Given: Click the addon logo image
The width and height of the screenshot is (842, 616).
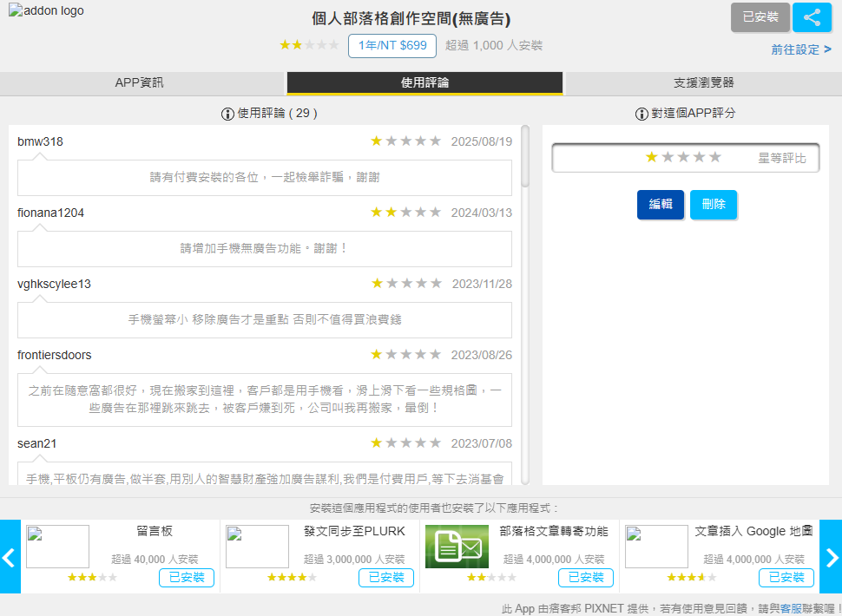Looking at the screenshot, I should pyautogui.click(x=46, y=10).
